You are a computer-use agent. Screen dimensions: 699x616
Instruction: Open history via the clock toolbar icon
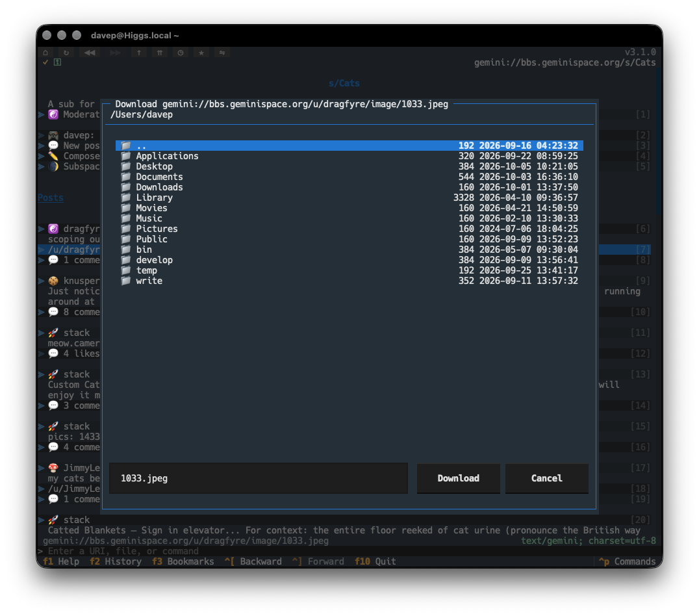pos(181,53)
